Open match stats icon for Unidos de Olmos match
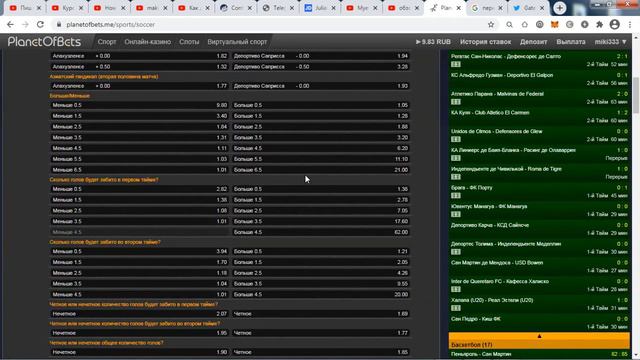 pos(456,140)
